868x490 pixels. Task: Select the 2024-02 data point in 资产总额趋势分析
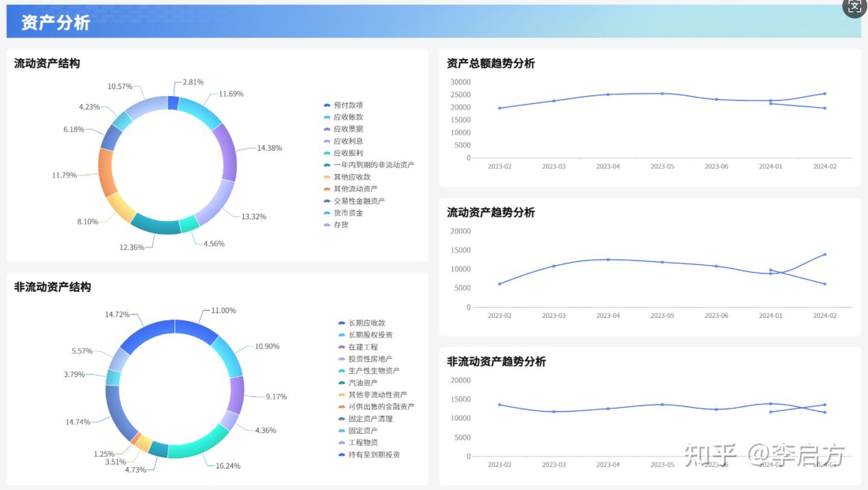[x=824, y=94]
